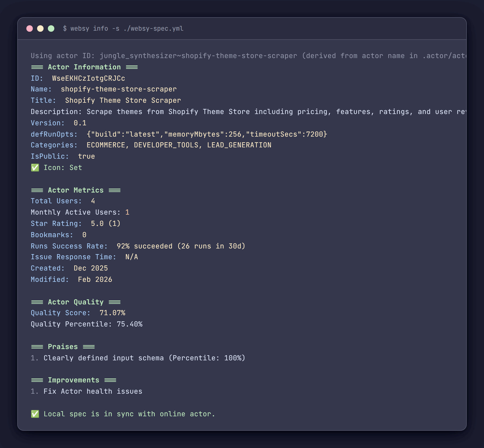Click the Issue Response Time: label

pyautogui.click(x=74, y=257)
